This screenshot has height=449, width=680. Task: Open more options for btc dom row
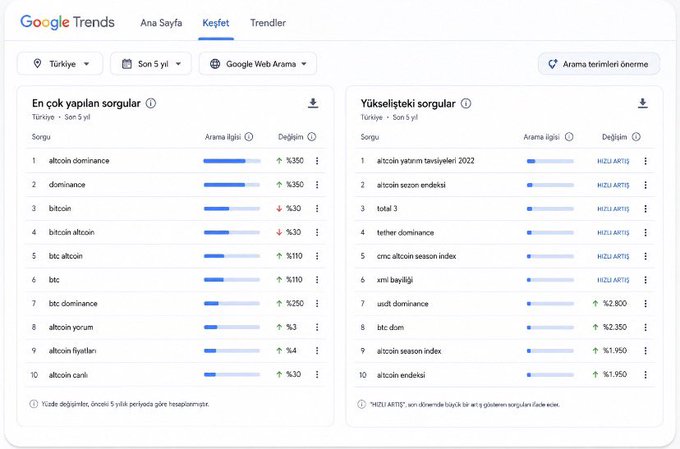coord(645,328)
